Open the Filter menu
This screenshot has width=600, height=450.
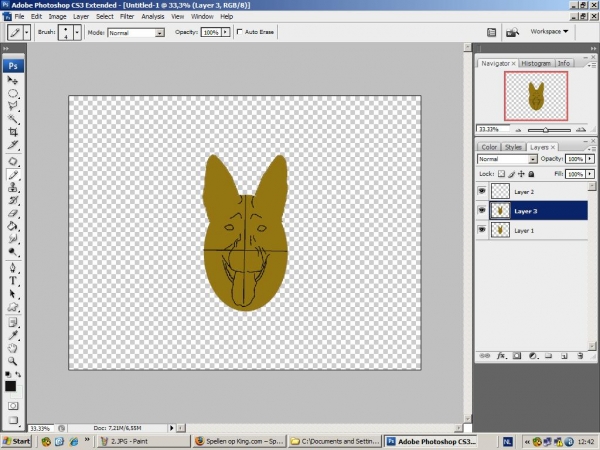[127, 16]
